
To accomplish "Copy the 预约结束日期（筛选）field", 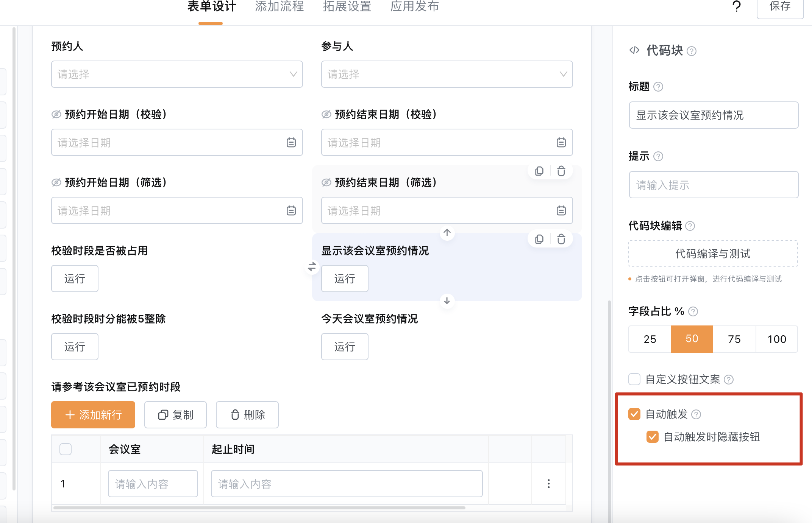I will 539,171.
